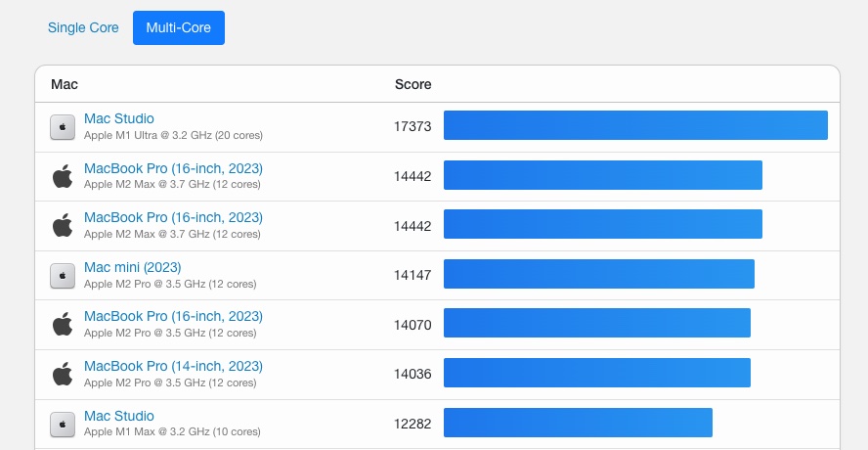The image size is (868, 450).
Task: Click the 14036 score value
Action: point(412,374)
